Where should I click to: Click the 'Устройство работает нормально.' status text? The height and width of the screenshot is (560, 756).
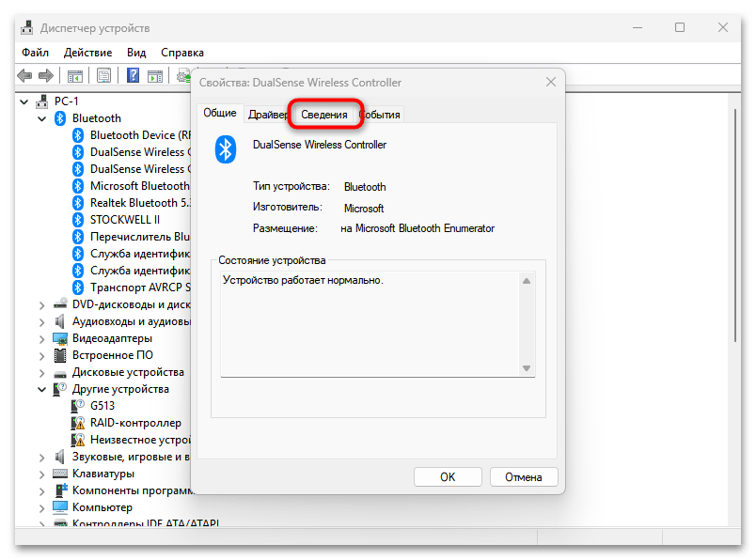coord(303,280)
